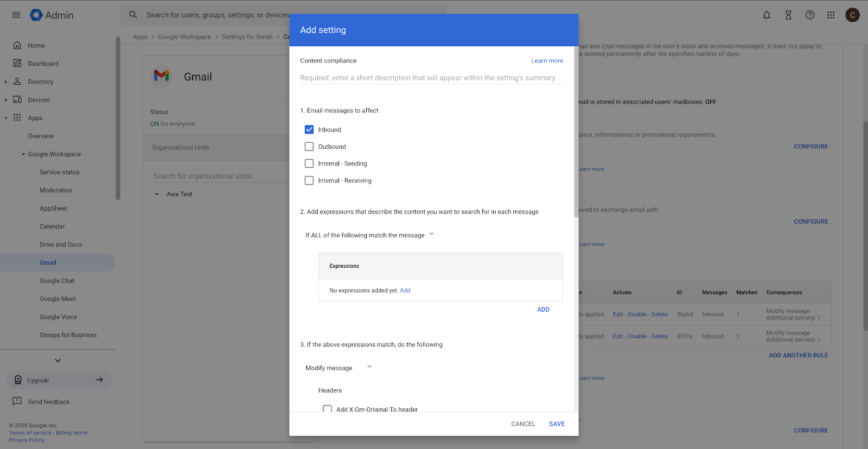Click the short description input field
This screenshot has height=449, width=868.
[431, 78]
